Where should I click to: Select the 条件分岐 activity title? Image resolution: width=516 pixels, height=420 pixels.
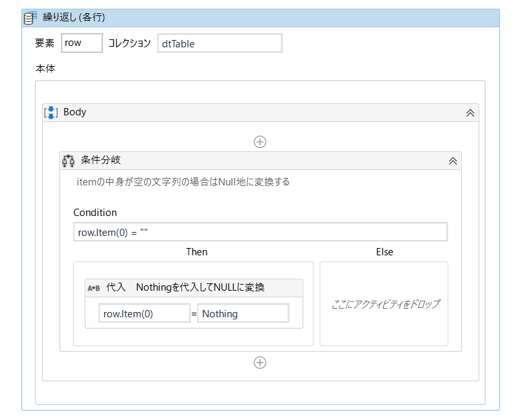click(x=101, y=160)
